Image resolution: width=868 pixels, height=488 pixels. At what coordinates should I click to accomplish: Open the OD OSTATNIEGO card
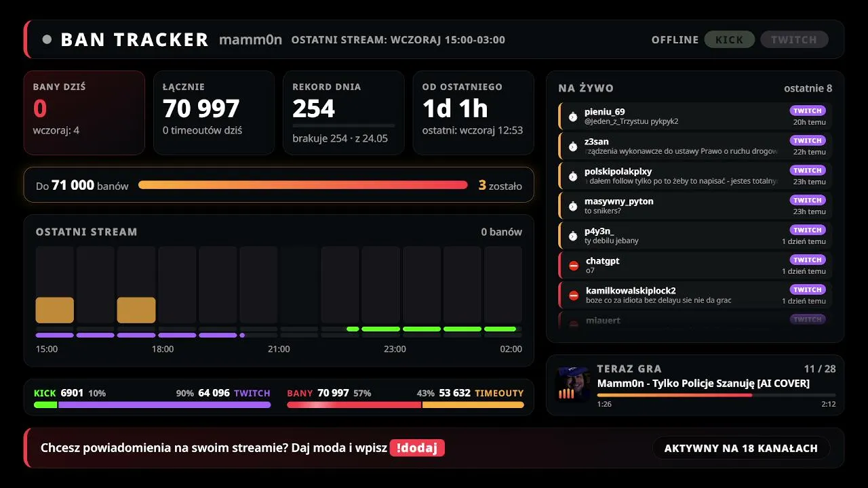[x=473, y=113]
